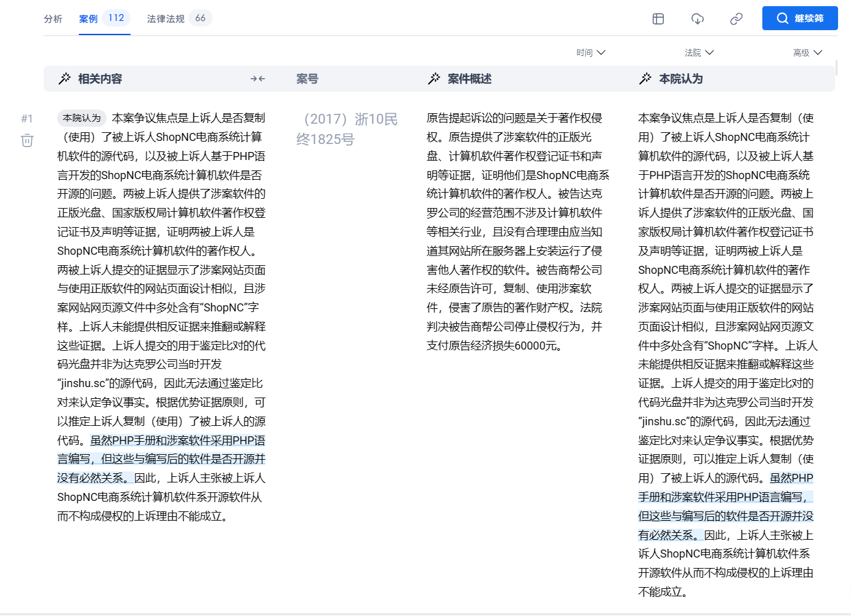This screenshot has width=851, height=616.
Task: Click highlighted sentence in 相关内容 column
Action: (161, 459)
